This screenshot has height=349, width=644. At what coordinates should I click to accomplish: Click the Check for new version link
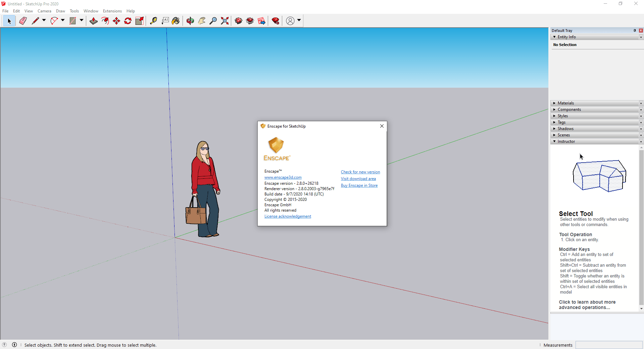(360, 172)
